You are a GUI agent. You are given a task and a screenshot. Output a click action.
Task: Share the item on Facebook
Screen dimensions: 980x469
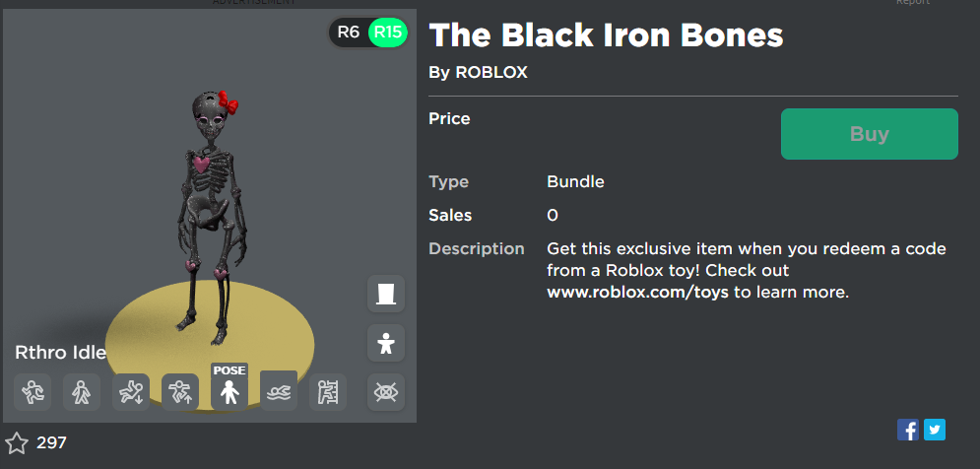point(908,430)
